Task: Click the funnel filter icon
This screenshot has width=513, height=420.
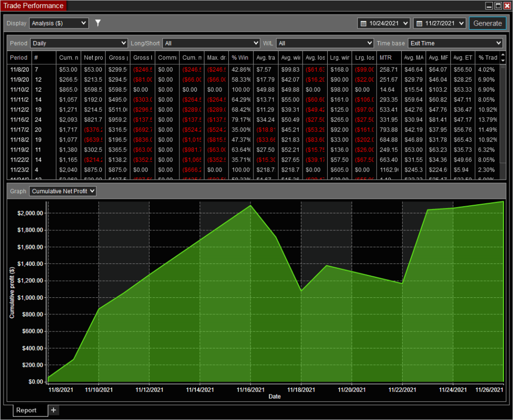Action: click(x=98, y=23)
